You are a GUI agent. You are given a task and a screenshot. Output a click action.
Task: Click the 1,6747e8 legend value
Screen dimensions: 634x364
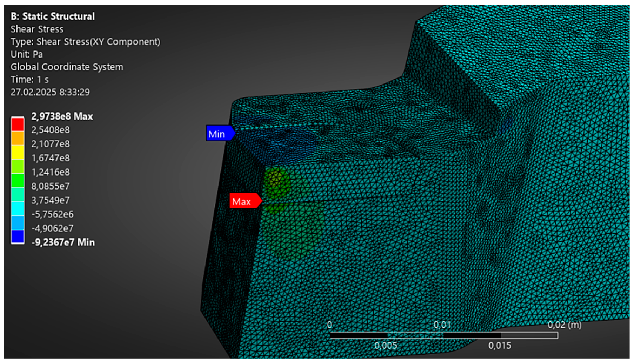tap(51, 158)
